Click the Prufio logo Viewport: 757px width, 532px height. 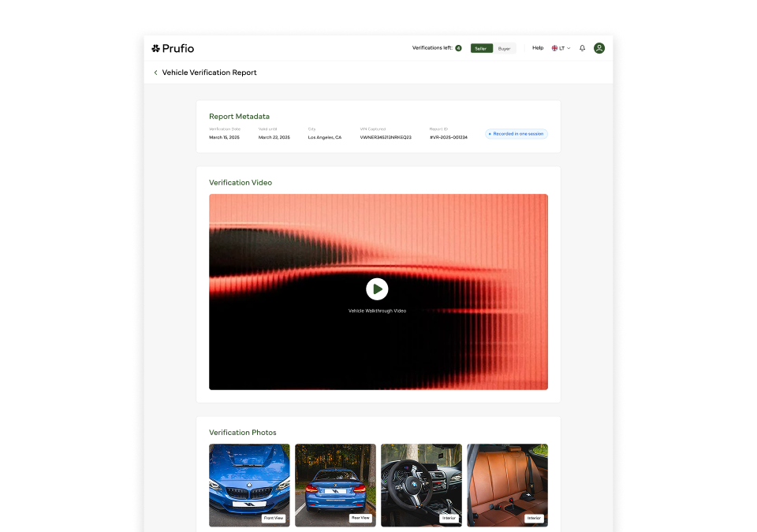pyautogui.click(x=173, y=48)
